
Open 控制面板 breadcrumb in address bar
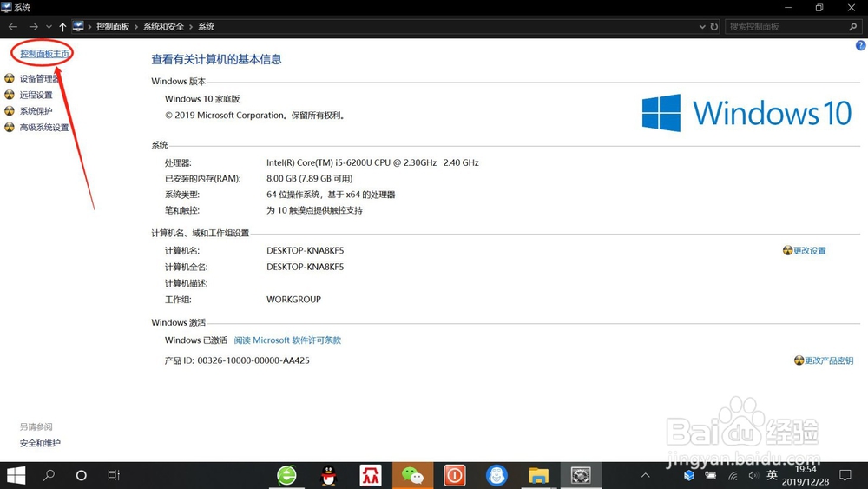click(113, 27)
